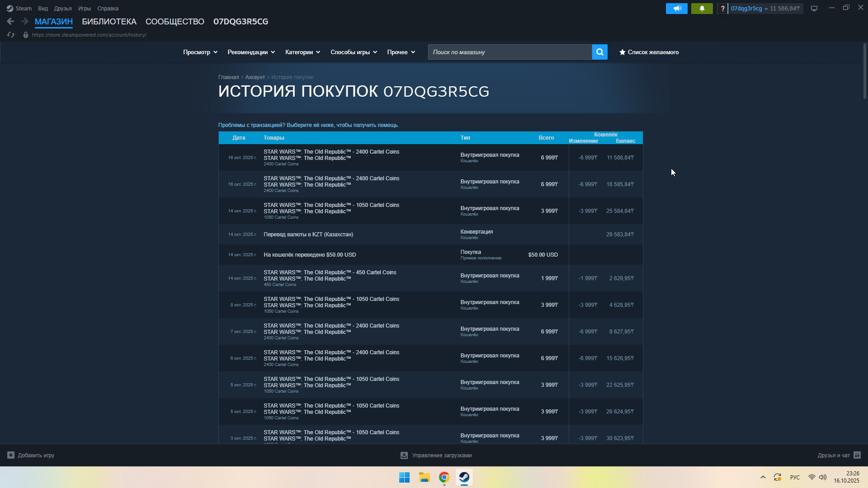
Task: Expand the Прочее dropdown menu
Action: (401, 52)
